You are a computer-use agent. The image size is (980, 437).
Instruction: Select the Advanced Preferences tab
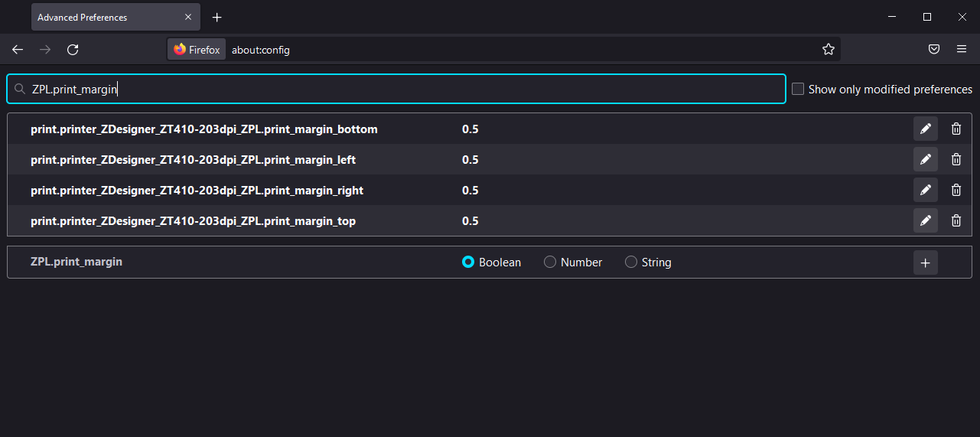click(116, 17)
